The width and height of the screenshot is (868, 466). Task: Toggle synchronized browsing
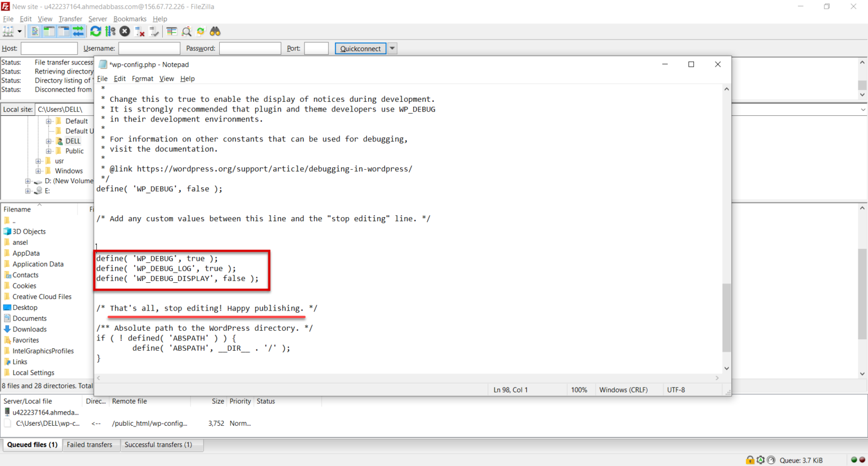[200, 31]
